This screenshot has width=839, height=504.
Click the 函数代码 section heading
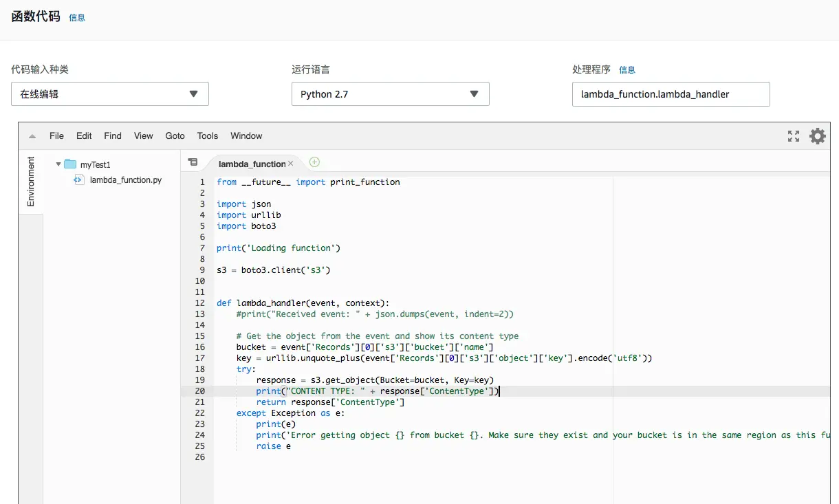tap(36, 17)
